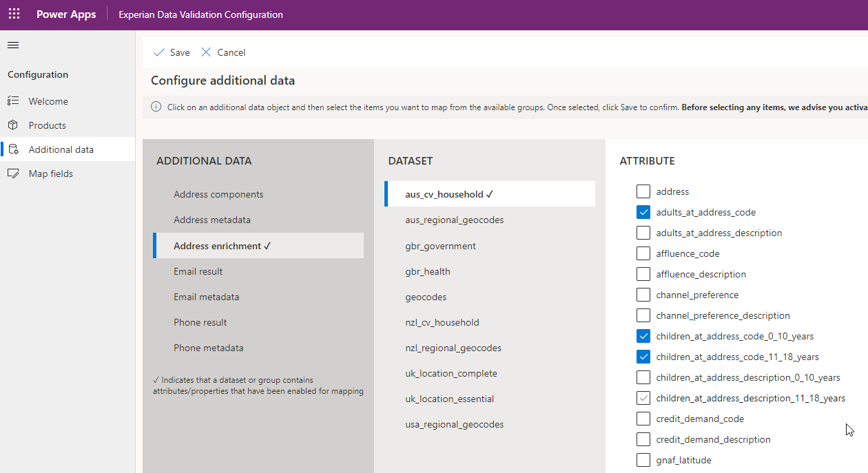The height and width of the screenshot is (473, 868).
Task: Cancel the configuration changes
Action: tap(223, 52)
